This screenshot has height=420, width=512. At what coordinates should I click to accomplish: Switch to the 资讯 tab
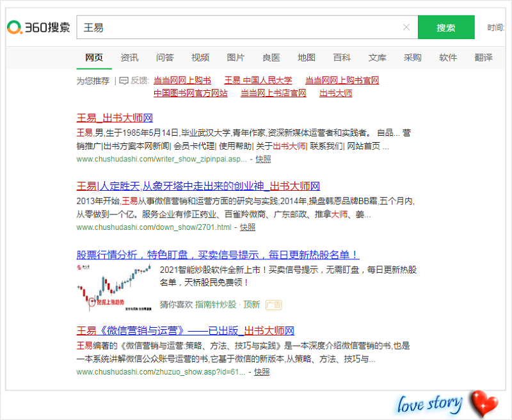pos(129,58)
